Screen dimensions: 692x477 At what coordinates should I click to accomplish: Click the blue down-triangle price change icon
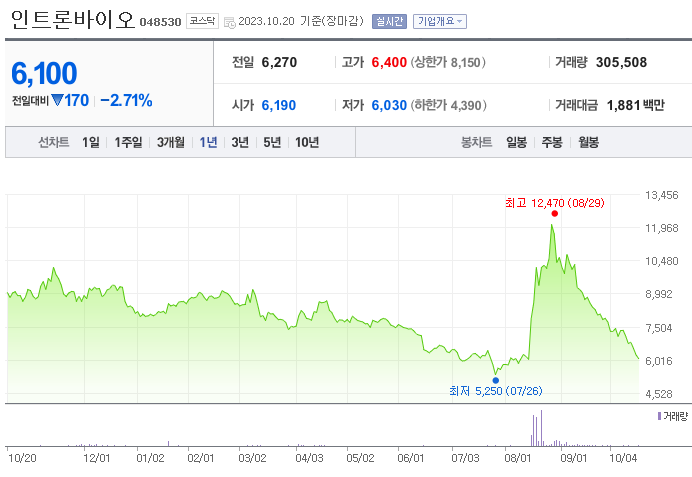tap(57, 100)
